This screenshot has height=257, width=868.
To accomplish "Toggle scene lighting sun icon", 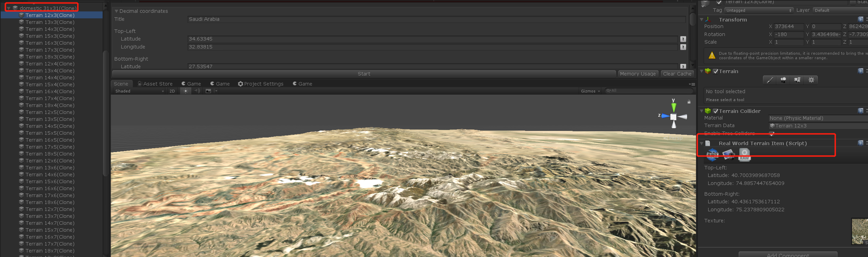I will click(185, 91).
